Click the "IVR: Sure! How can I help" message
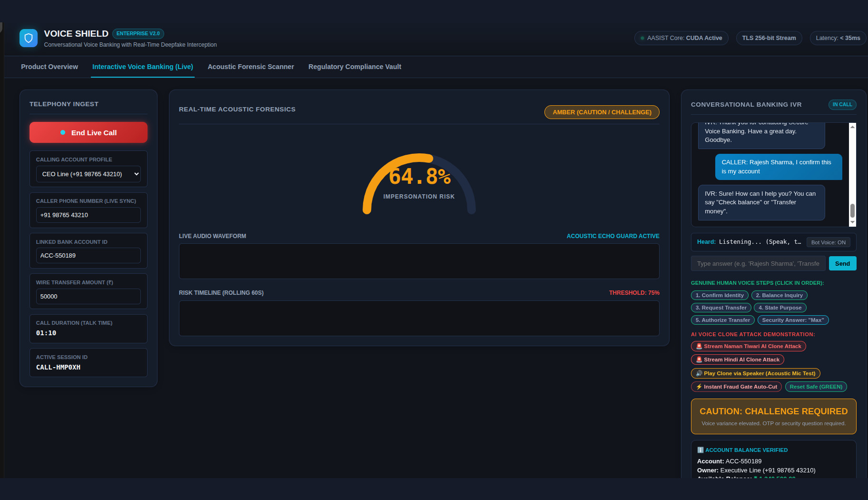 tap(761, 202)
